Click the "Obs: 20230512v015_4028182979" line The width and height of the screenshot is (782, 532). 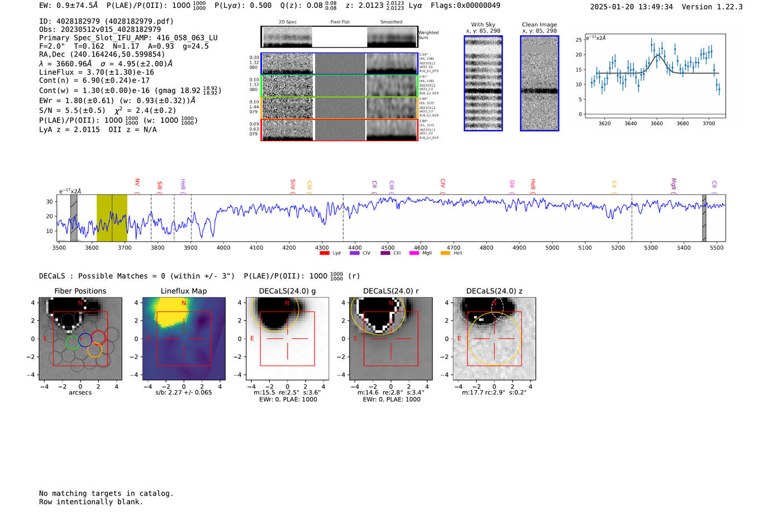tap(100, 30)
